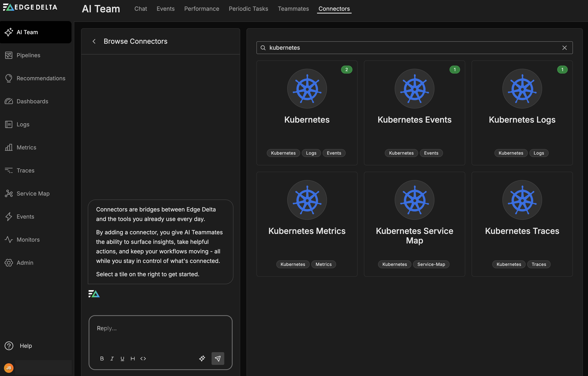The image size is (588, 376).
Task: Filter by the Service-Map tag chip
Action: coord(431,264)
